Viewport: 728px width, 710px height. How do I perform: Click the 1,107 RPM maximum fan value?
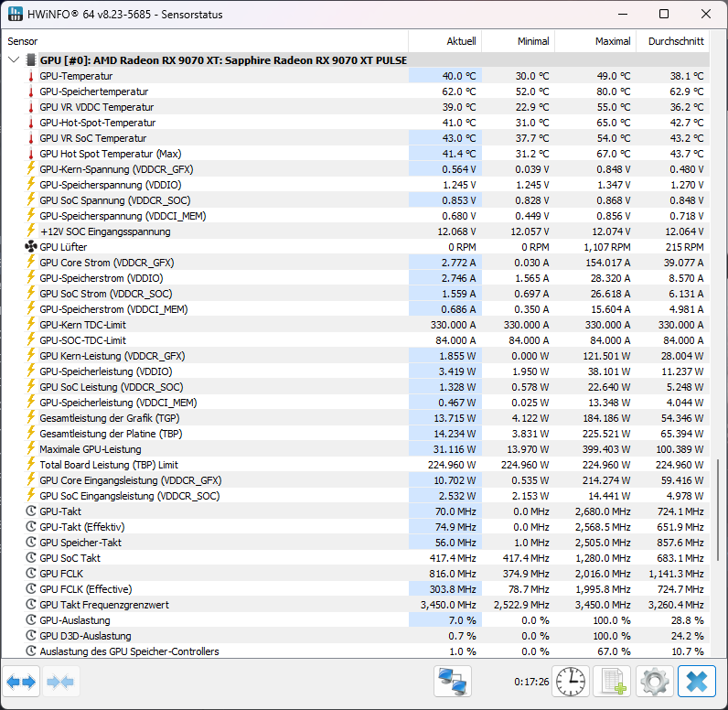click(606, 247)
